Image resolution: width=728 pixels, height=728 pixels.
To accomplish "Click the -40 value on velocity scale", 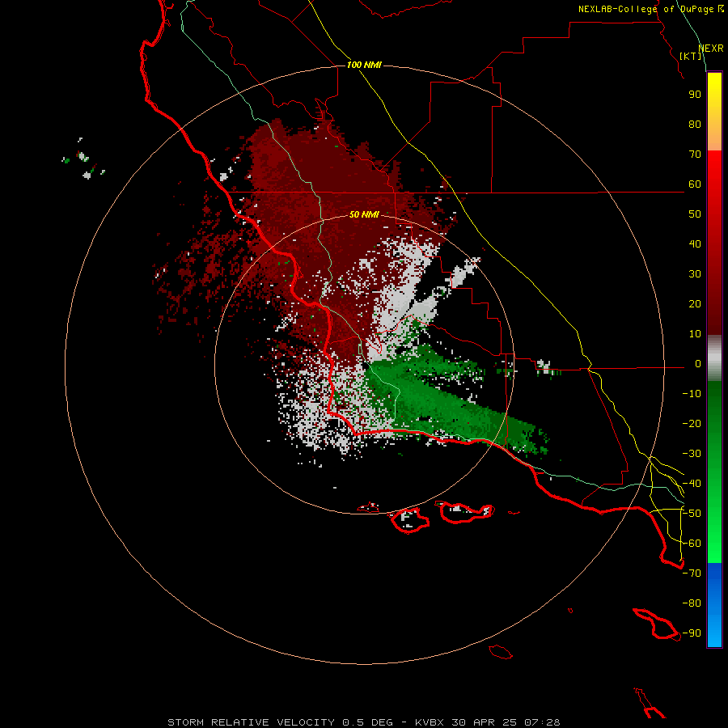I will [x=692, y=484].
